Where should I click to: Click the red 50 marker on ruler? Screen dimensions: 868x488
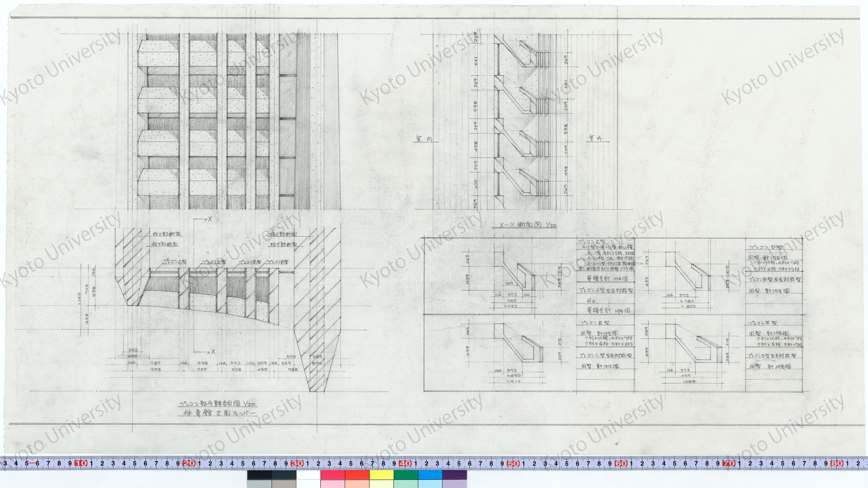pyautogui.click(x=513, y=463)
